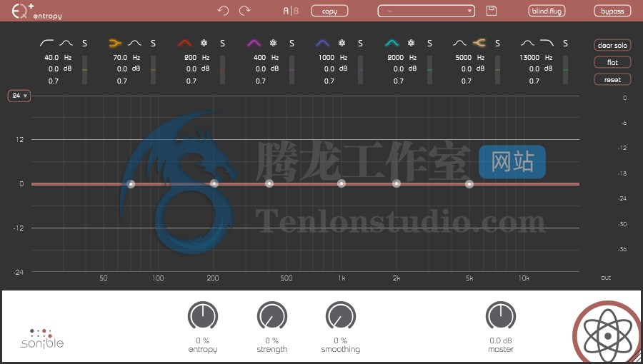Select bell filter shape for 40.0 Hz band
This screenshot has width=643, height=364.
pos(66,43)
